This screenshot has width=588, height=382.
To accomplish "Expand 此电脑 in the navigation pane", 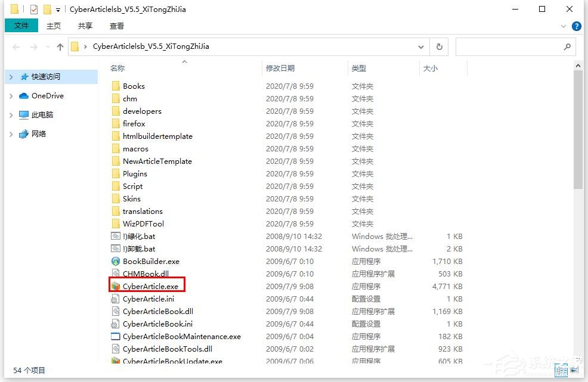I will pyautogui.click(x=11, y=114).
